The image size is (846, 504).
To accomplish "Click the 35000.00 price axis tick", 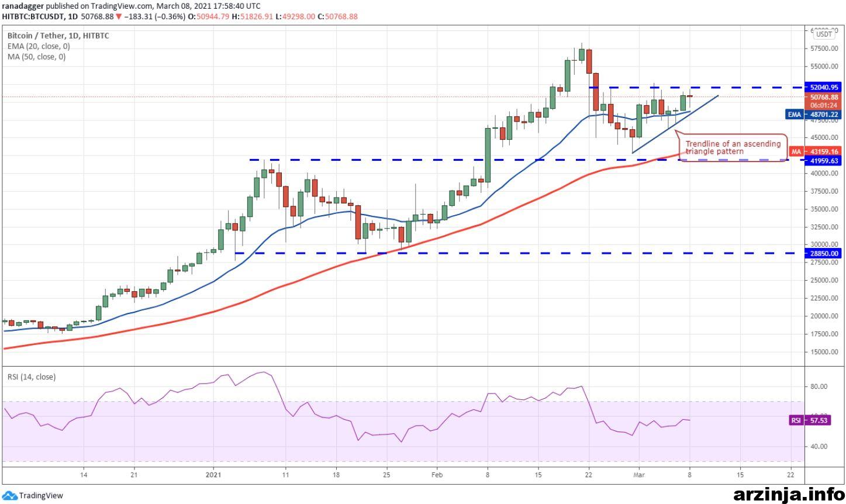I will pos(824,209).
